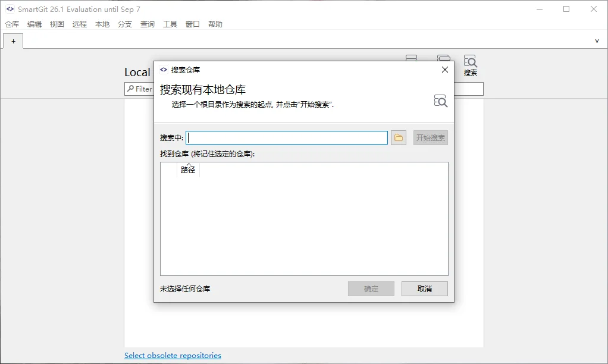Open the 分支 menu
608x364 pixels.
(x=125, y=24)
